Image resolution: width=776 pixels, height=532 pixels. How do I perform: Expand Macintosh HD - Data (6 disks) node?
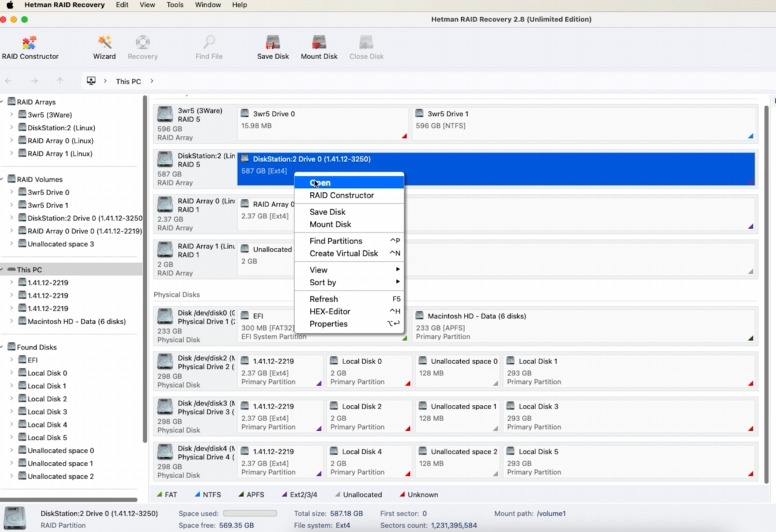pyautogui.click(x=12, y=321)
